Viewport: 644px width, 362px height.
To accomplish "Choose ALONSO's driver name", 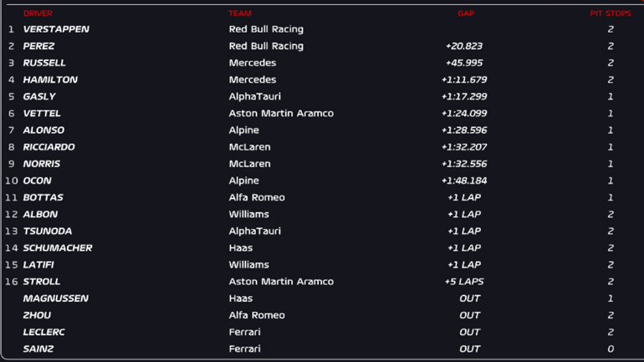I will pyautogui.click(x=43, y=130).
